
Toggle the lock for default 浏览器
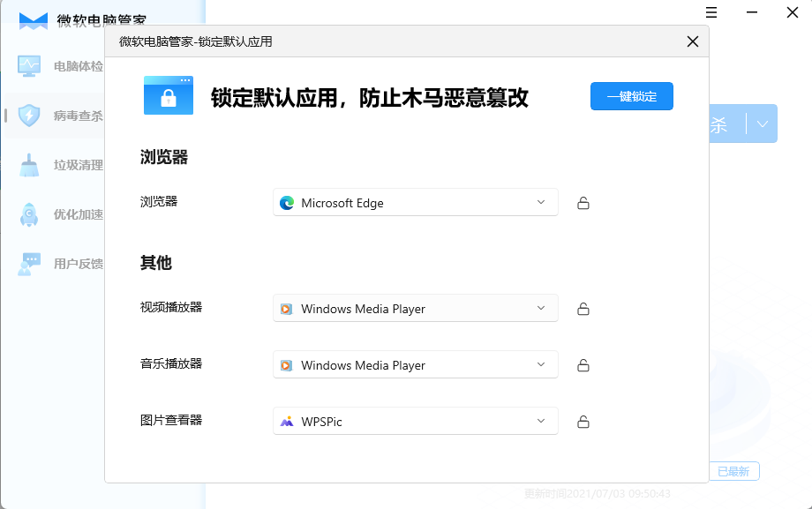pos(583,203)
